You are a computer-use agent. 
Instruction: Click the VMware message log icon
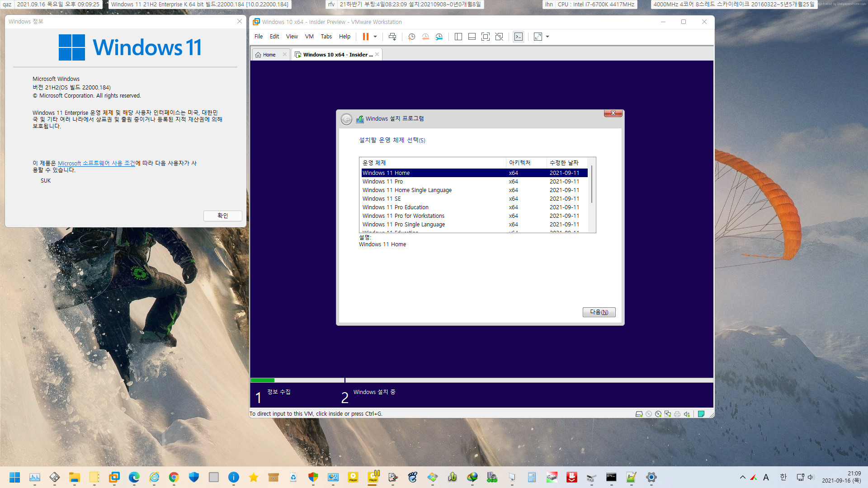701,414
